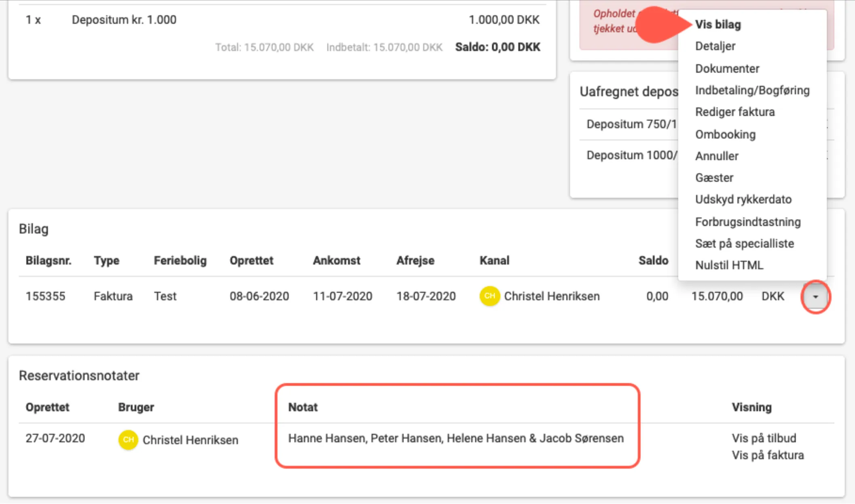Screen dimensions: 855x504
Task: Open Gæster from the menu
Action: [x=714, y=178]
